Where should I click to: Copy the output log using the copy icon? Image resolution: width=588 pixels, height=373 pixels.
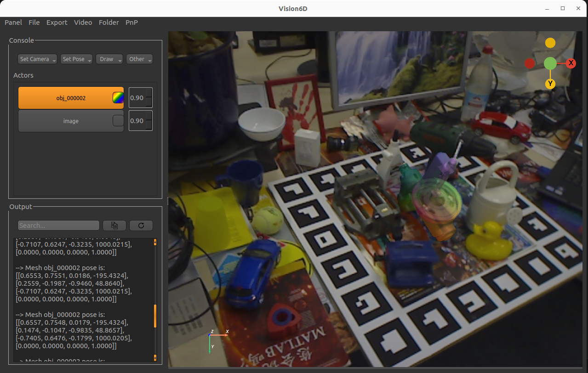[x=114, y=225]
